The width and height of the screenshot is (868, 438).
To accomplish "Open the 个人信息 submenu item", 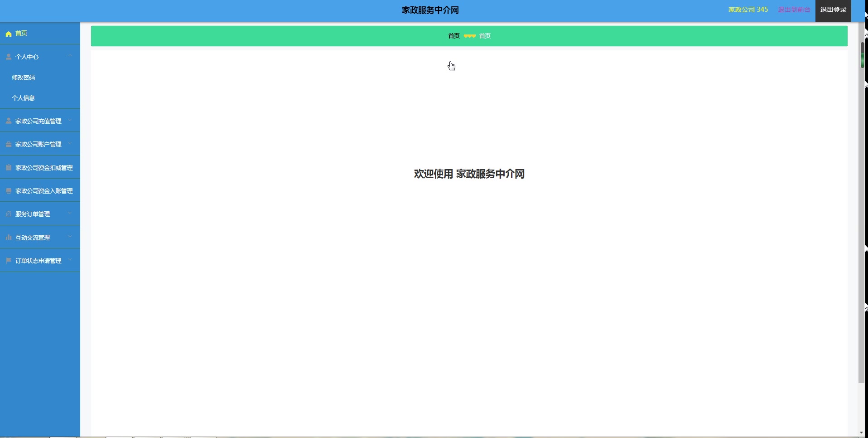I will coord(24,98).
